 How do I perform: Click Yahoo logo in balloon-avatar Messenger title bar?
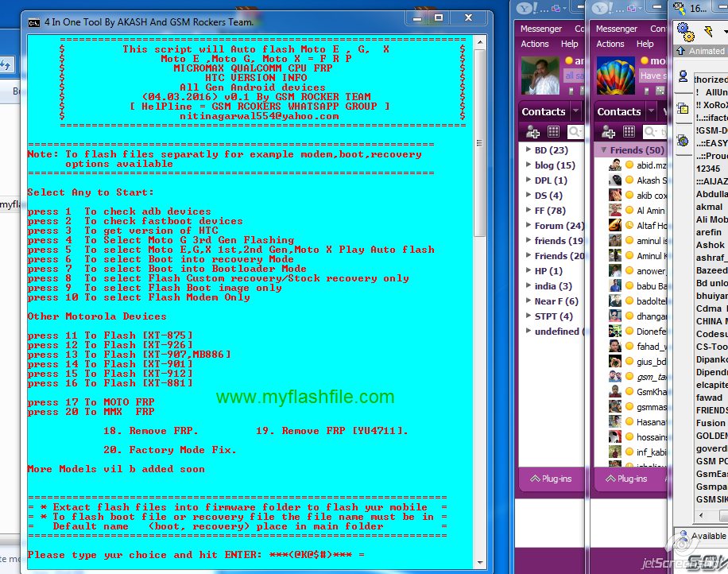603,7
